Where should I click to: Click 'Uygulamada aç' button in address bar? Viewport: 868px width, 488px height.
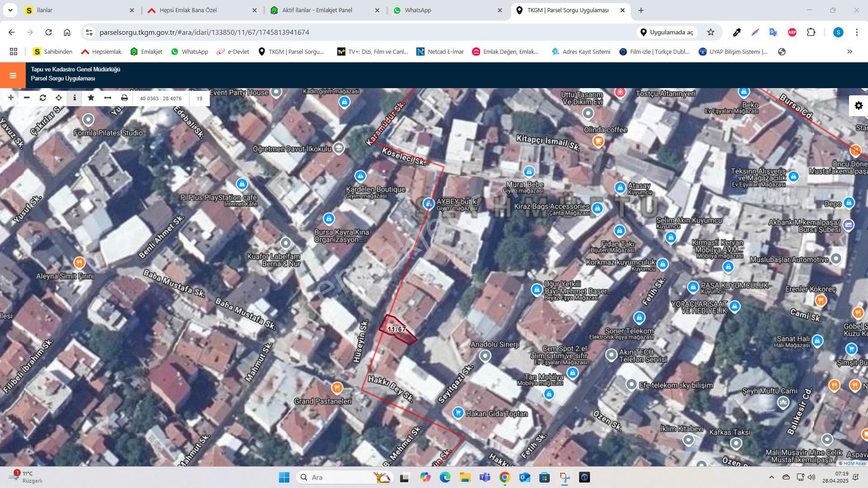tap(666, 32)
